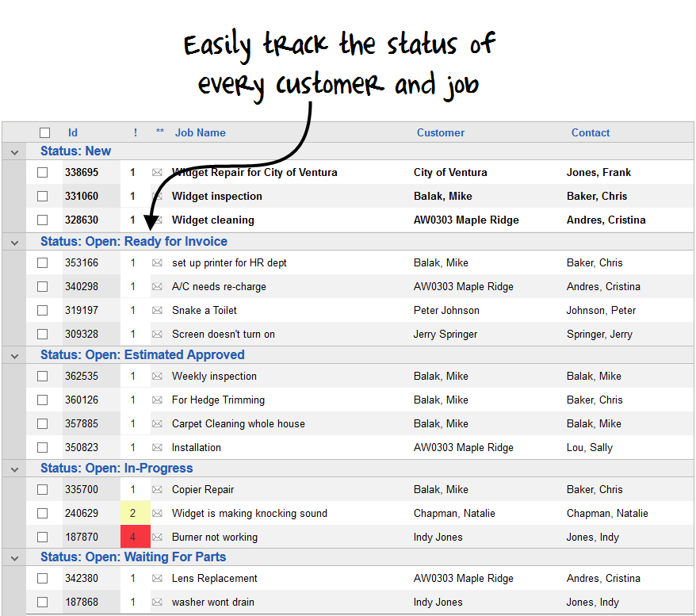
Task: Click job id 357885
Action: tap(82, 424)
